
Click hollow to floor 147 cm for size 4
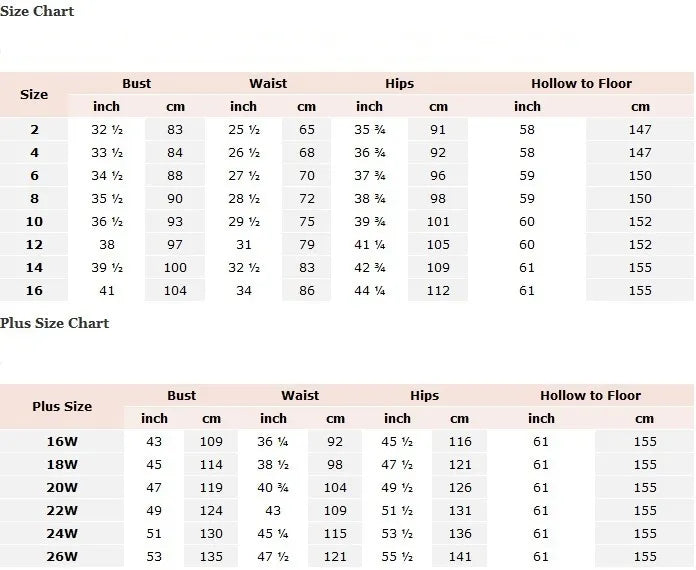tap(640, 153)
